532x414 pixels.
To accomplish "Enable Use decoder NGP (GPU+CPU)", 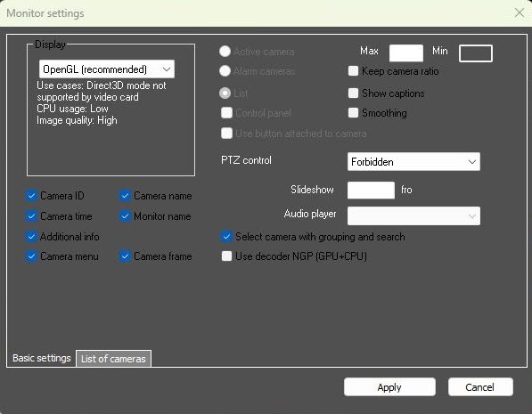I will [226, 256].
